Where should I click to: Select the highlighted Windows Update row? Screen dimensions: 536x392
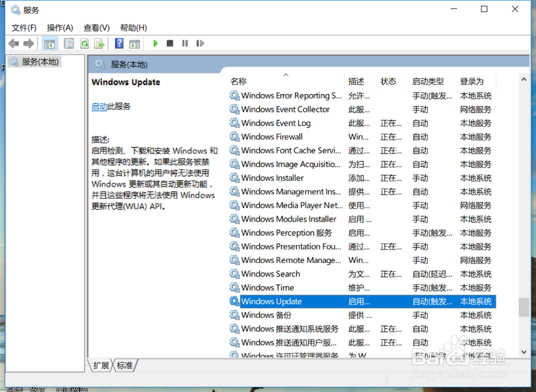(362, 301)
